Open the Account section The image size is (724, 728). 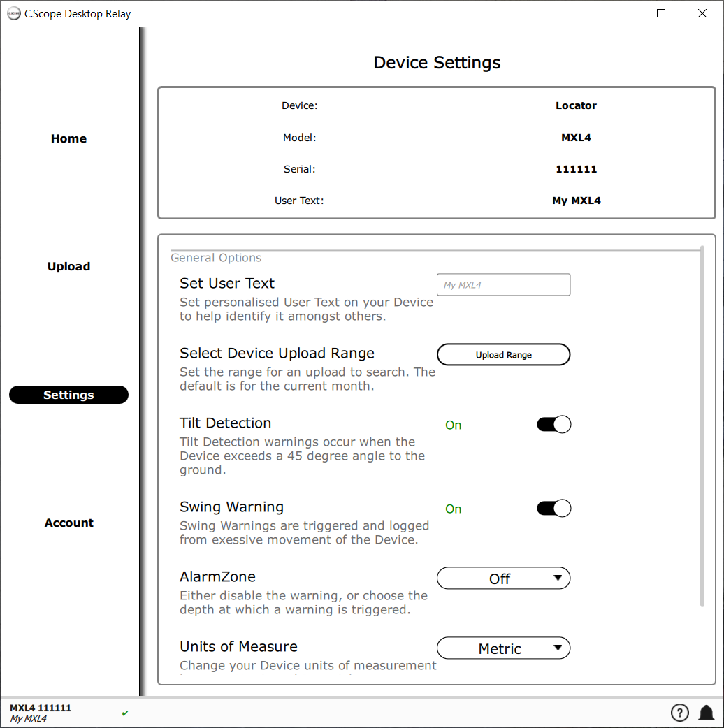click(x=68, y=523)
